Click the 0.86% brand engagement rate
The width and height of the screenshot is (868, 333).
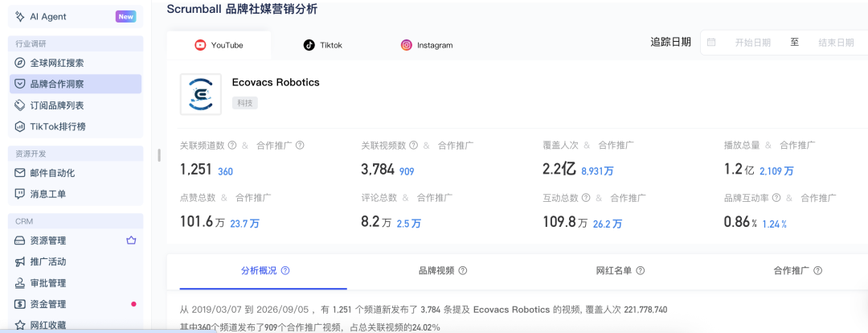click(x=740, y=222)
